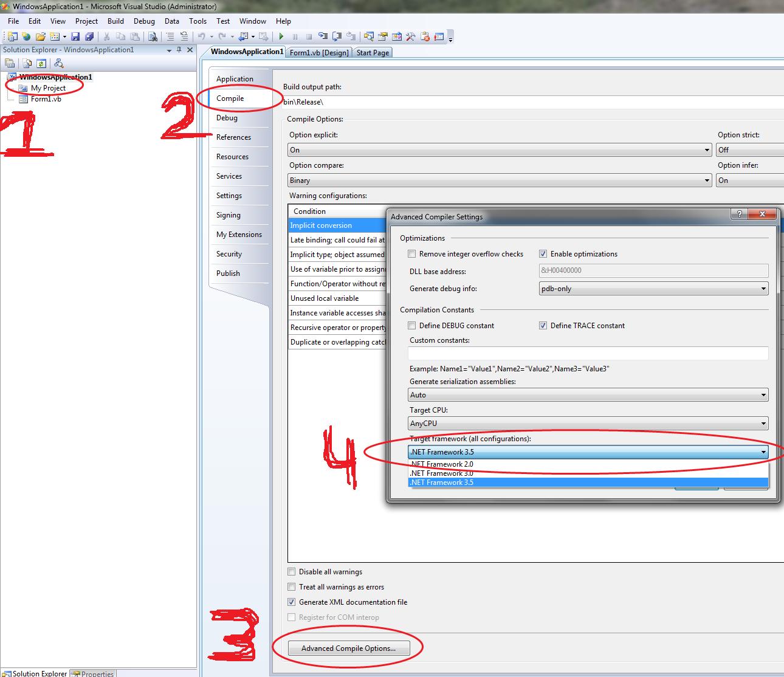Open the Project menu
Viewport: 784px width, 677px height.
pos(86,21)
